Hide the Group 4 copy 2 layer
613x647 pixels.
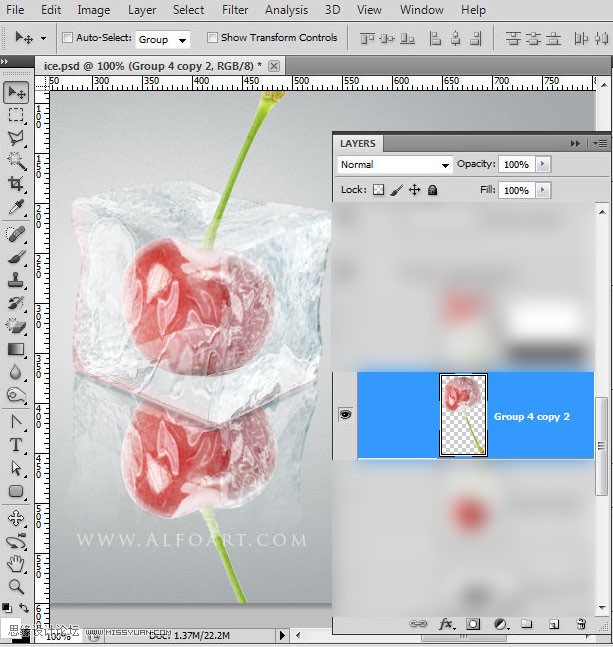tap(345, 414)
